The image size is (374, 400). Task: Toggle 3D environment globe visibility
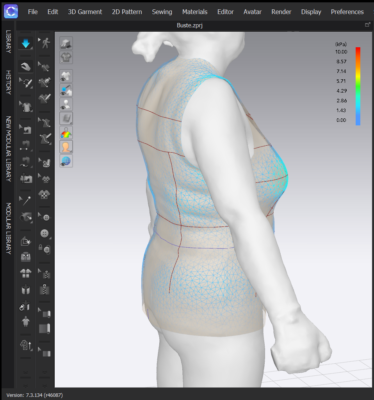pyautogui.click(x=66, y=161)
